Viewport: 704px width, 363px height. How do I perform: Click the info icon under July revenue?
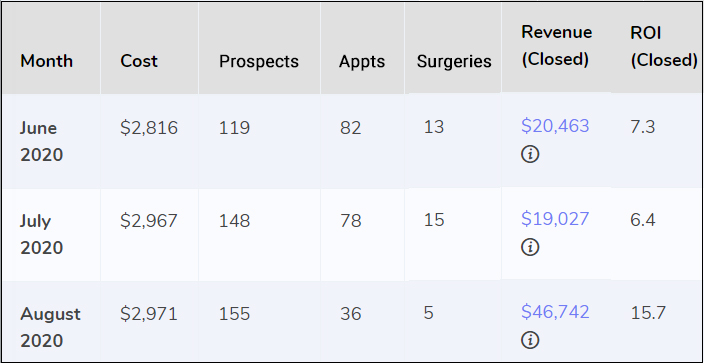tap(530, 247)
